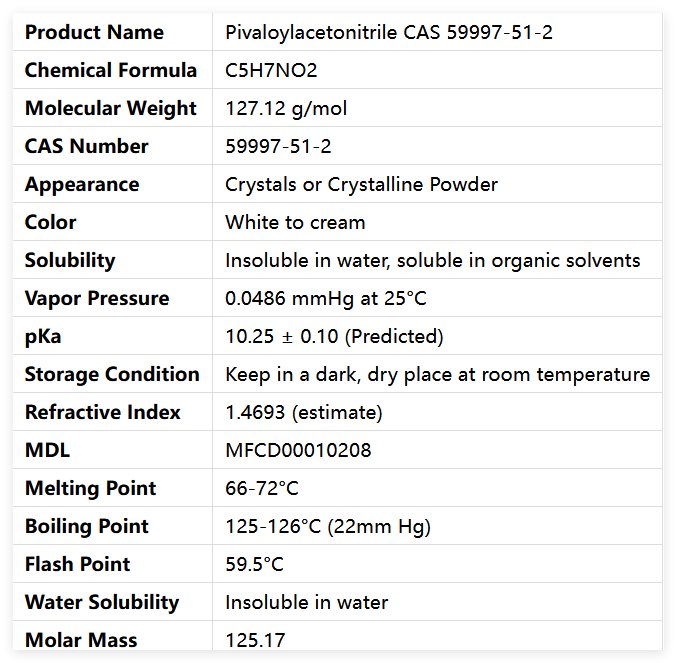Select the 1.4693 (estimate) refractive index value

pos(304,412)
